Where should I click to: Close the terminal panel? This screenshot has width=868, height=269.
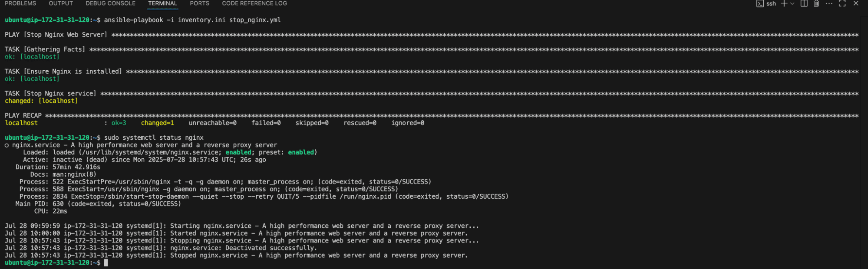tap(856, 3)
